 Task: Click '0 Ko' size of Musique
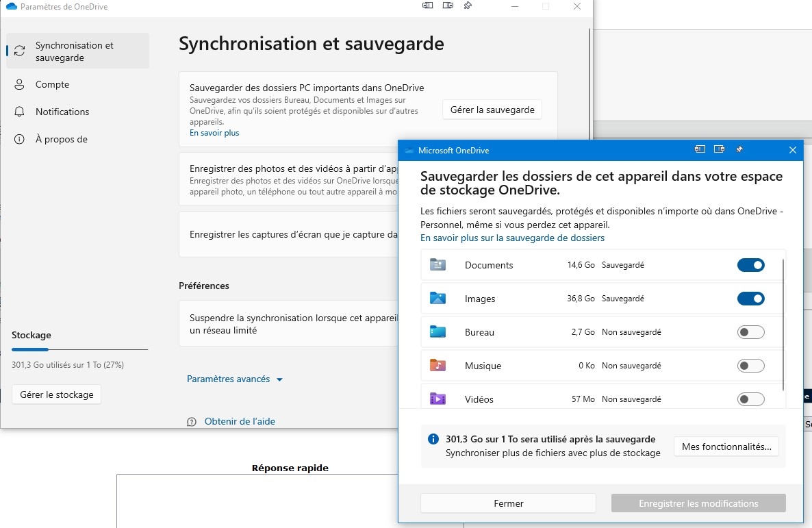click(x=587, y=366)
